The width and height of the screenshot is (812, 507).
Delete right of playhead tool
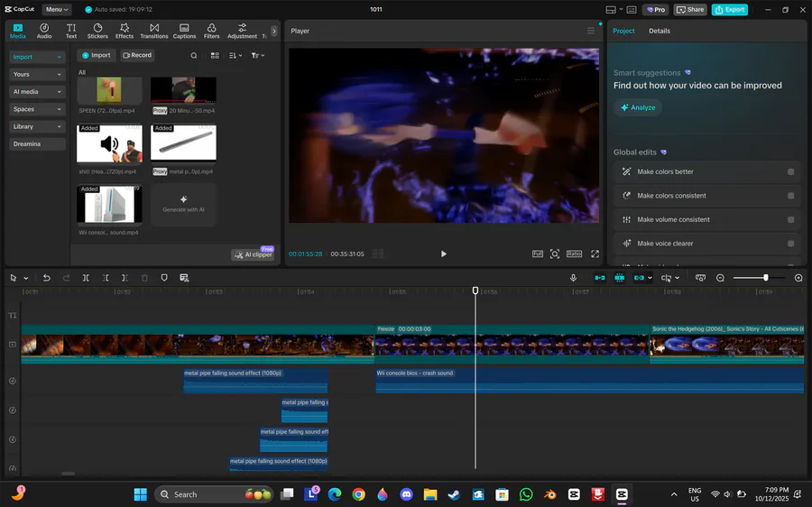(125, 278)
